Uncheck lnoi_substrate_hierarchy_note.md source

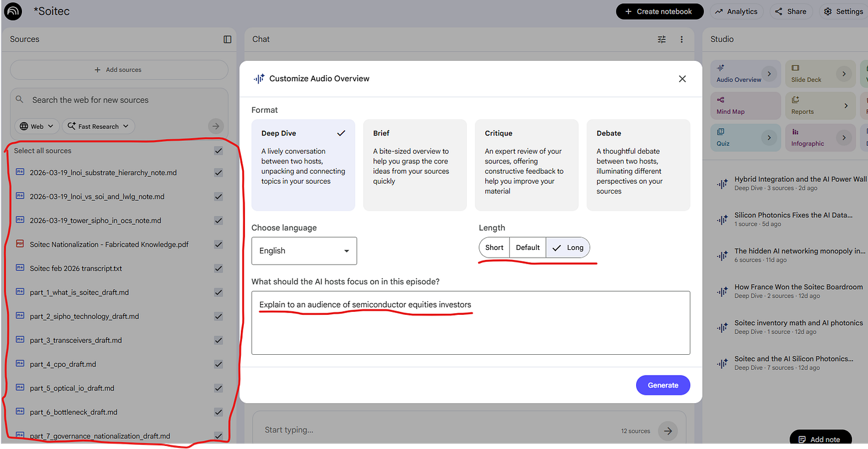pos(218,172)
